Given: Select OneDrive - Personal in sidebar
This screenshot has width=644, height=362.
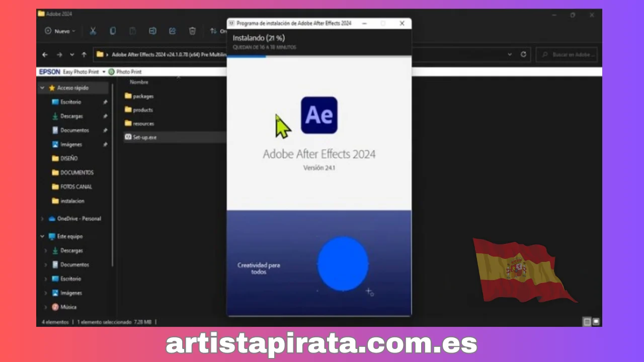Looking at the screenshot, I should pyautogui.click(x=79, y=219).
